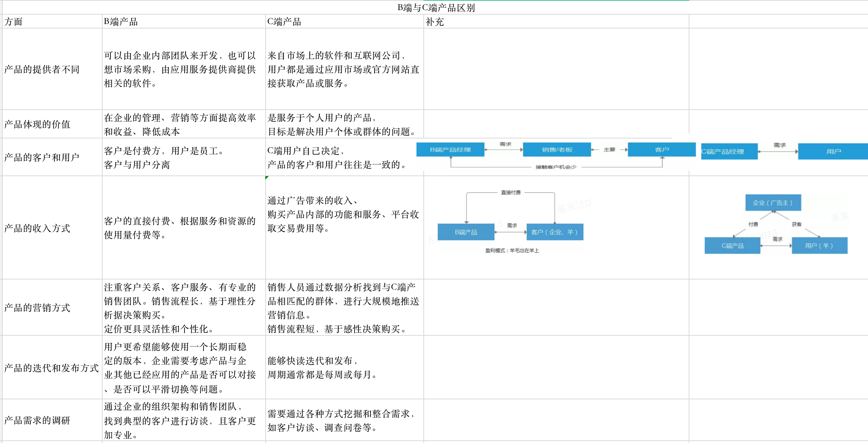Screen dimensions: 868x443
Task: Click the 客户（企业、羊）diagram box
Action: tap(554, 232)
